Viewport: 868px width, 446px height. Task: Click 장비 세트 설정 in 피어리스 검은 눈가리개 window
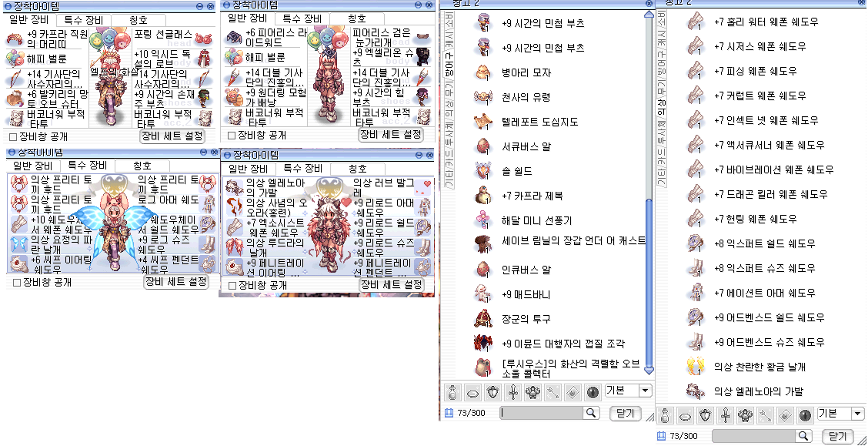coord(391,135)
